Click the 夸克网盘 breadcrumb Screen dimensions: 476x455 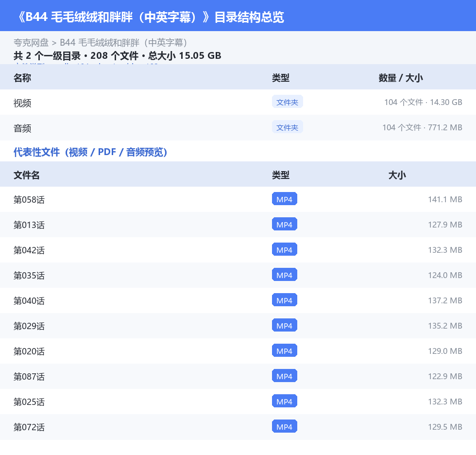click(x=31, y=43)
